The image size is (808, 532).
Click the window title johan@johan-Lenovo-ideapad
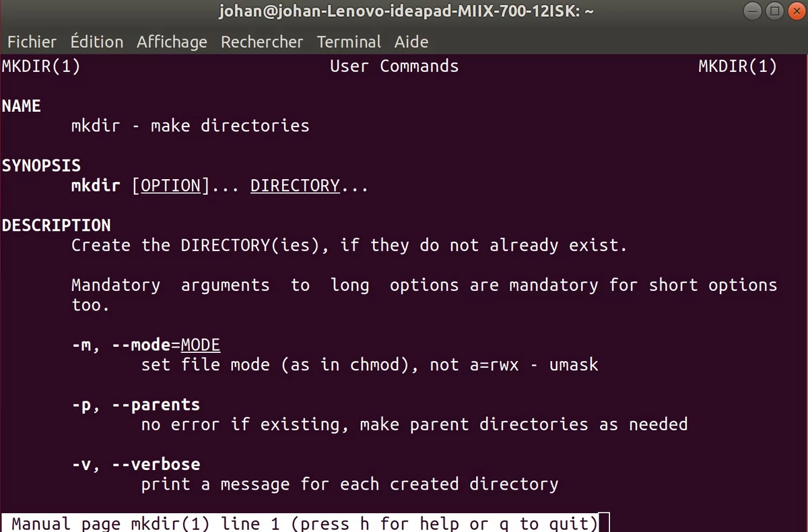click(x=405, y=11)
